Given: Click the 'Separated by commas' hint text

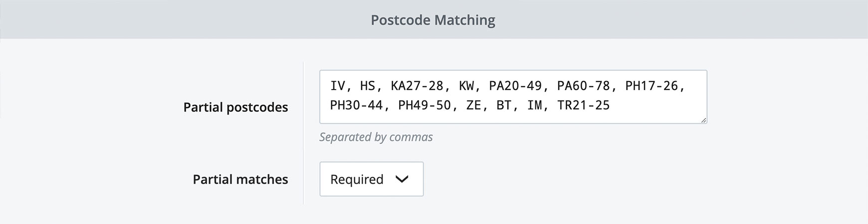Looking at the screenshot, I should coord(376,137).
